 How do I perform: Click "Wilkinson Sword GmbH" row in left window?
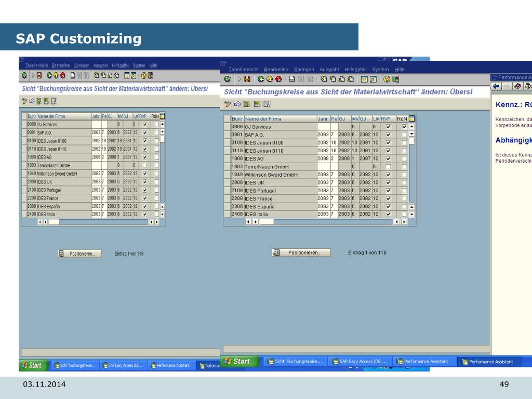point(92,174)
